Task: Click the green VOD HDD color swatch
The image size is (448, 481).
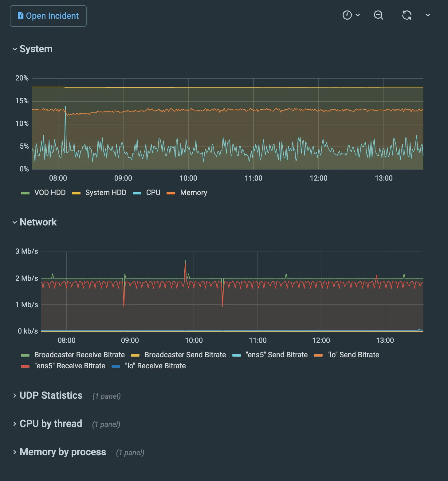Action: click(25, 193)
